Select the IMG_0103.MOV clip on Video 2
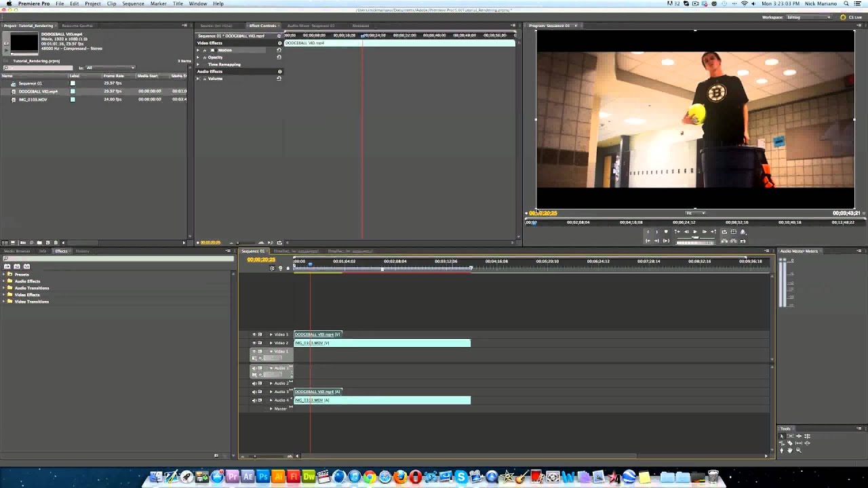Screen dimensions: 868x488 (382, 343)
